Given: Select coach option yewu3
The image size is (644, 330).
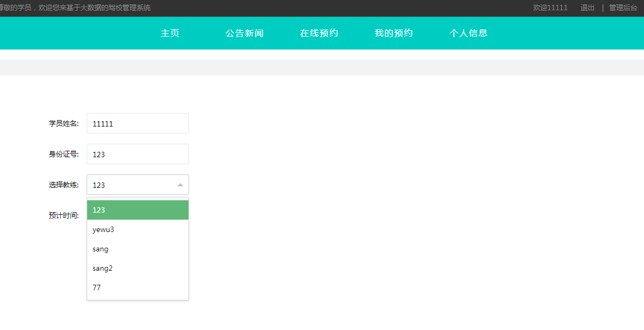Looking at the screenshot, I should (x=138, y=229).
